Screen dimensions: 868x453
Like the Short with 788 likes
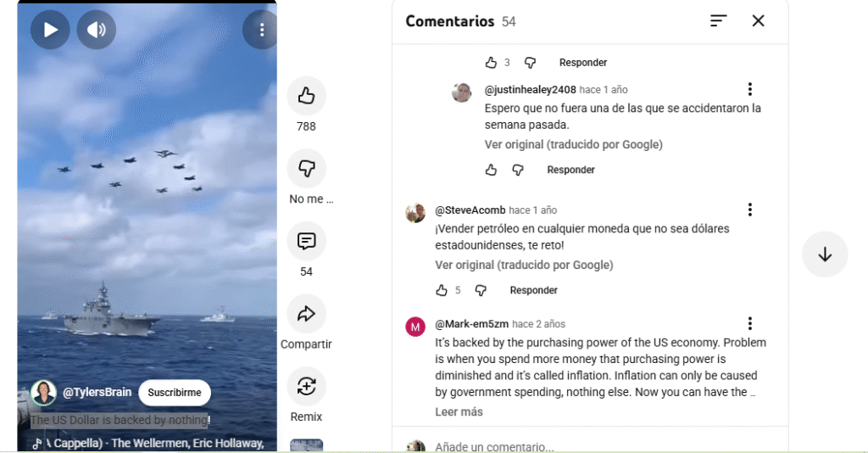[306, 96]
